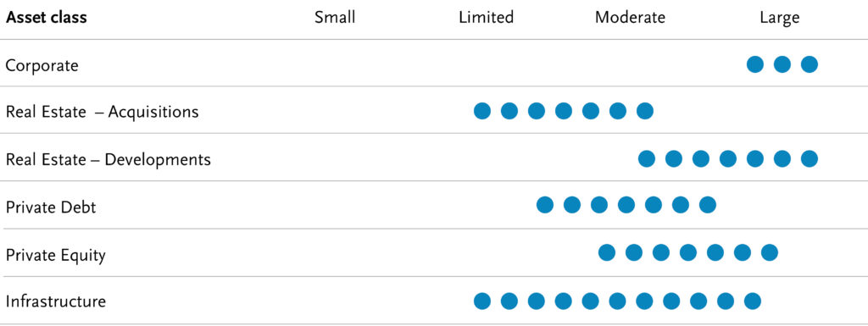Click the last dot in Real Estate Developments row
This screenshot has width=868, height=326.
(x=810, y=159)
